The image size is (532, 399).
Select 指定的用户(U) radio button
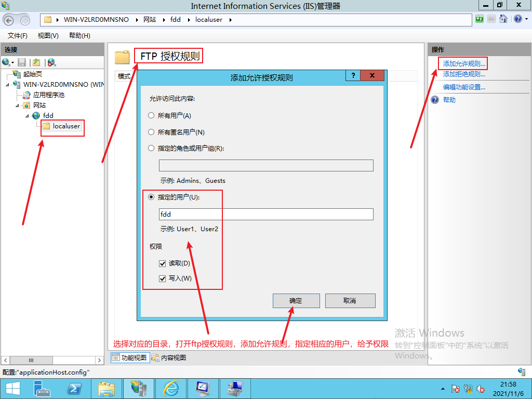[x=151, y=197]
